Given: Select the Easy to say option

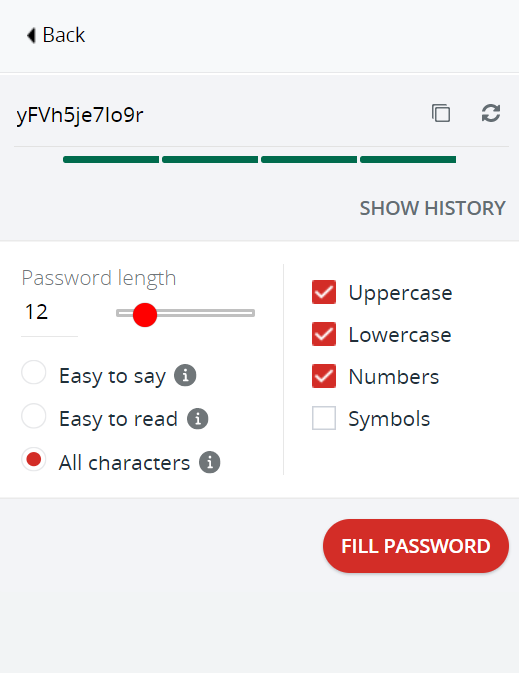Looking at the screenshot, I should pos(34,372).
